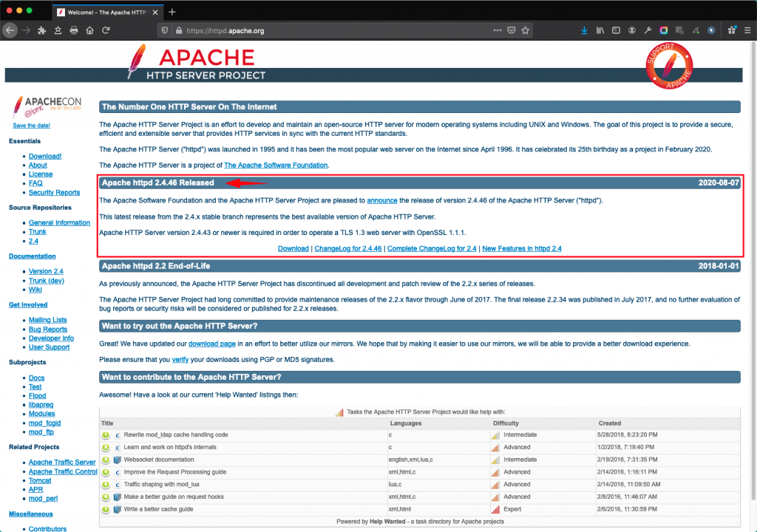Screen dimensions: 757x532
Task: Sort tasks by Difficulty column header
Action: tap(506, 423)
